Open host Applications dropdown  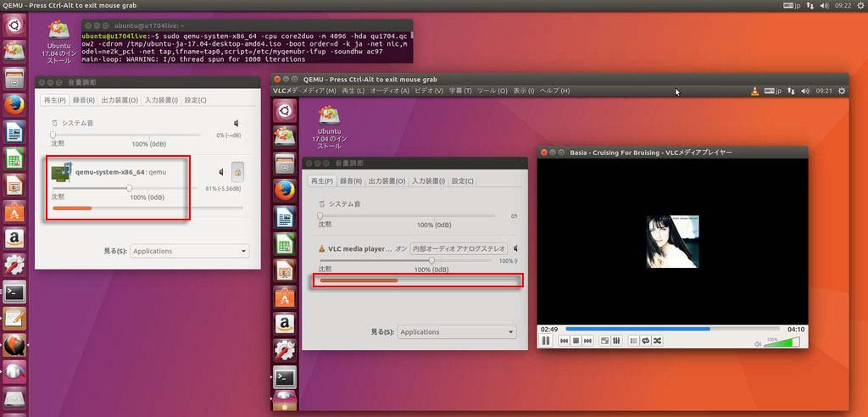(x=190, y=251)
